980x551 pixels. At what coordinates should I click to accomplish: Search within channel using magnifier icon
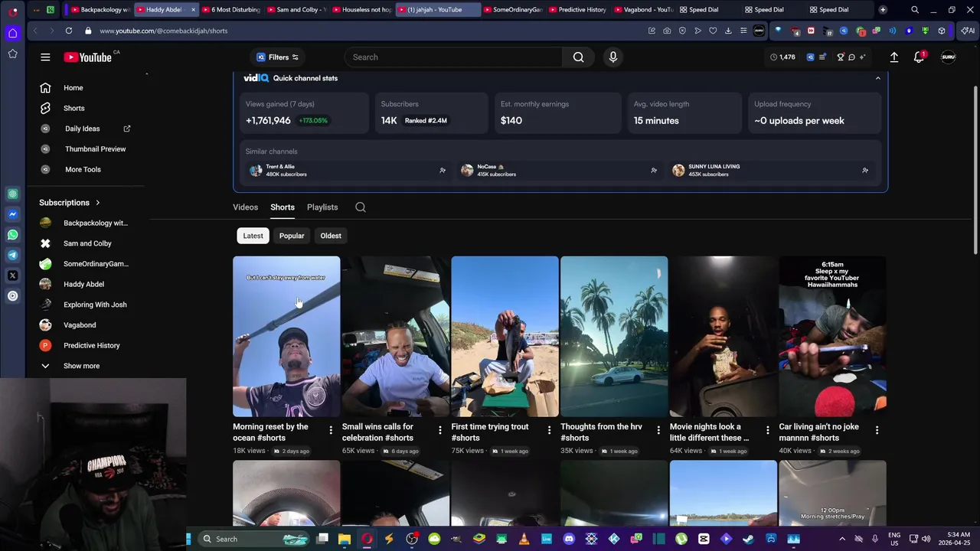(x=361, y=207)
